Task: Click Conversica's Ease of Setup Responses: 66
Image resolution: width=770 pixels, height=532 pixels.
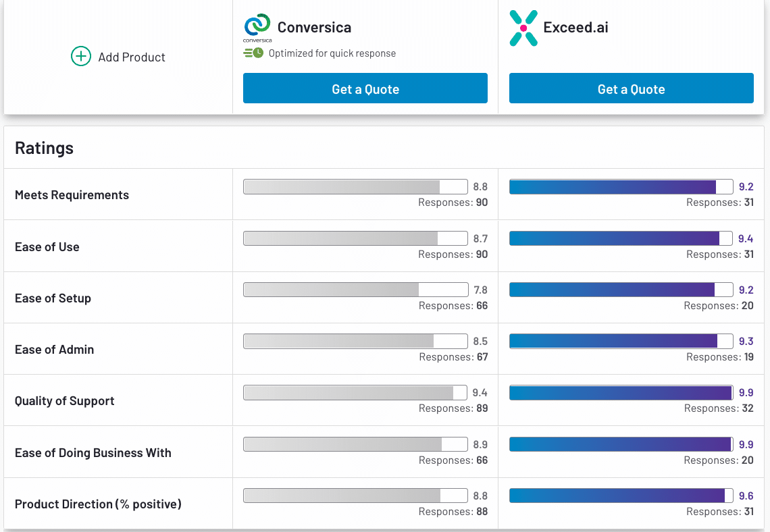Action: (x=453, y=306)
